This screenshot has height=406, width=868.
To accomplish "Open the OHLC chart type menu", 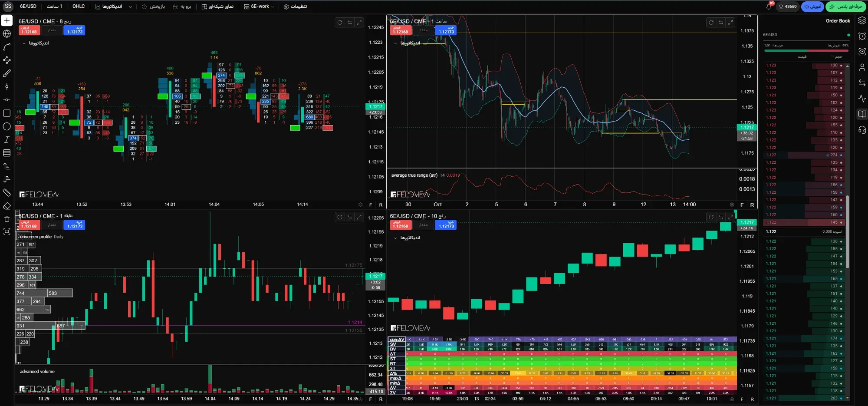I will tap(79, 7).
